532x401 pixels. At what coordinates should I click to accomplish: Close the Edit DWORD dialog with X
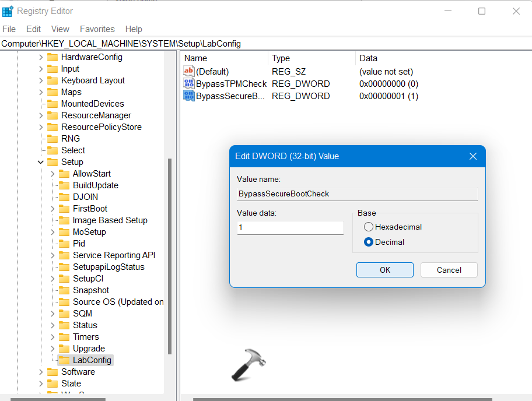coord(473,156)
